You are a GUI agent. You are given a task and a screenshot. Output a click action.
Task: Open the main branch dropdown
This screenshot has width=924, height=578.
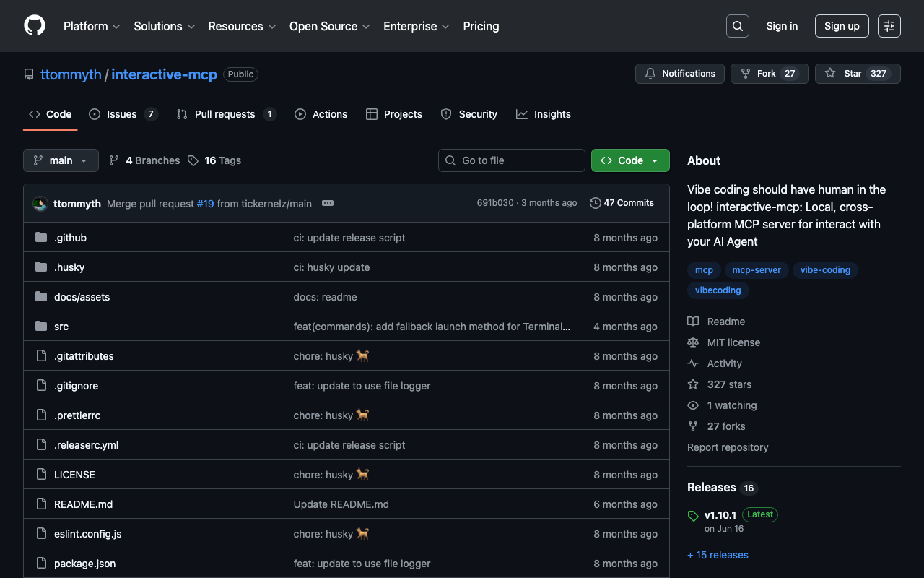coord(61,160)
